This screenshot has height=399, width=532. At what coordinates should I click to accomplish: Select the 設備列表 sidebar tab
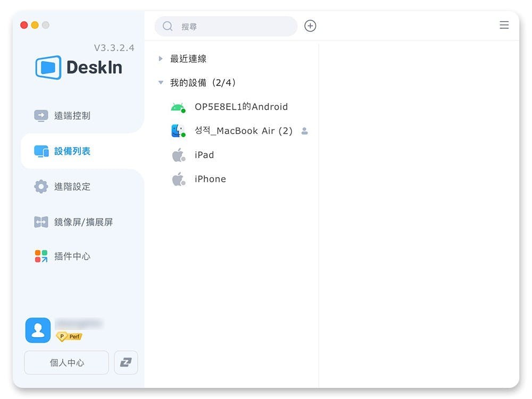pos(72,151)
